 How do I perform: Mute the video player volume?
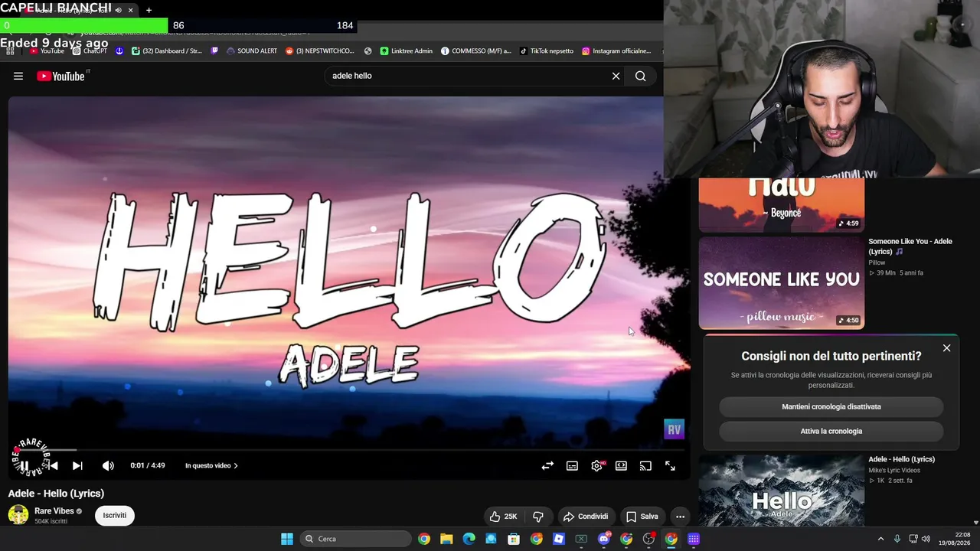click(109, 465)
